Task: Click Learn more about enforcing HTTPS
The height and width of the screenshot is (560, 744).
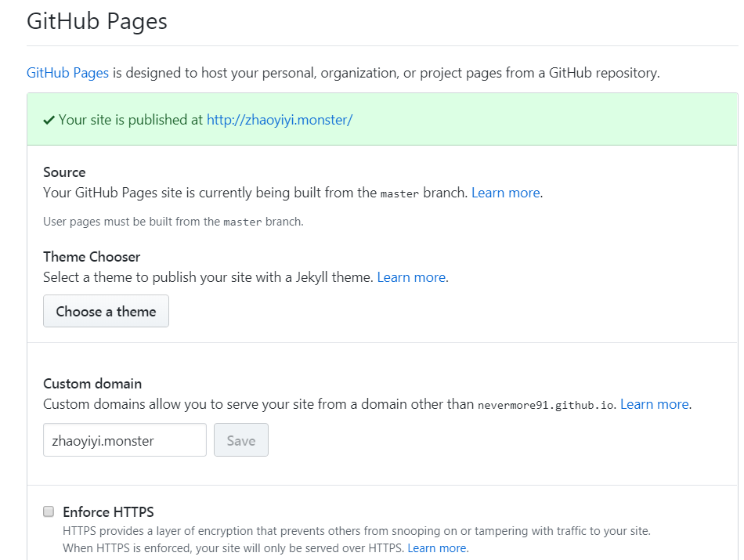Action: (x=437, y=548)
